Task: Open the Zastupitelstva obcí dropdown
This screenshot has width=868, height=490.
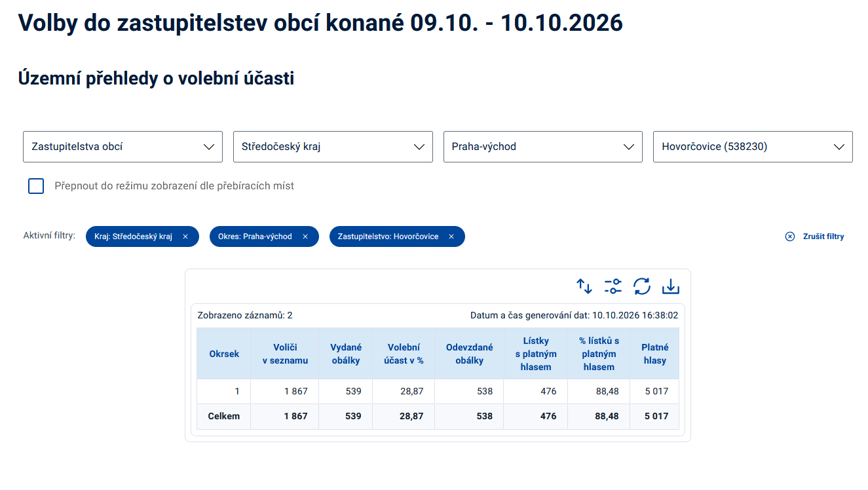Action: (x=123, y=147)
